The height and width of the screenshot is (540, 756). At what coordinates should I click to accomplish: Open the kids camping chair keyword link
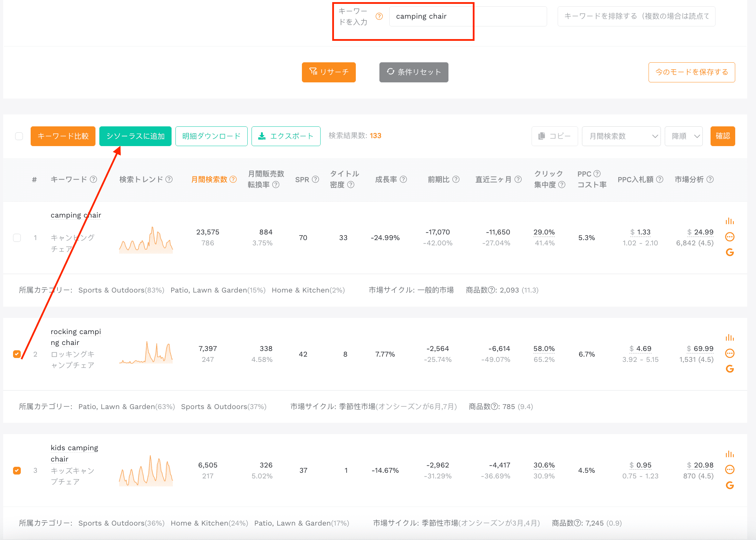click(74, 453)
